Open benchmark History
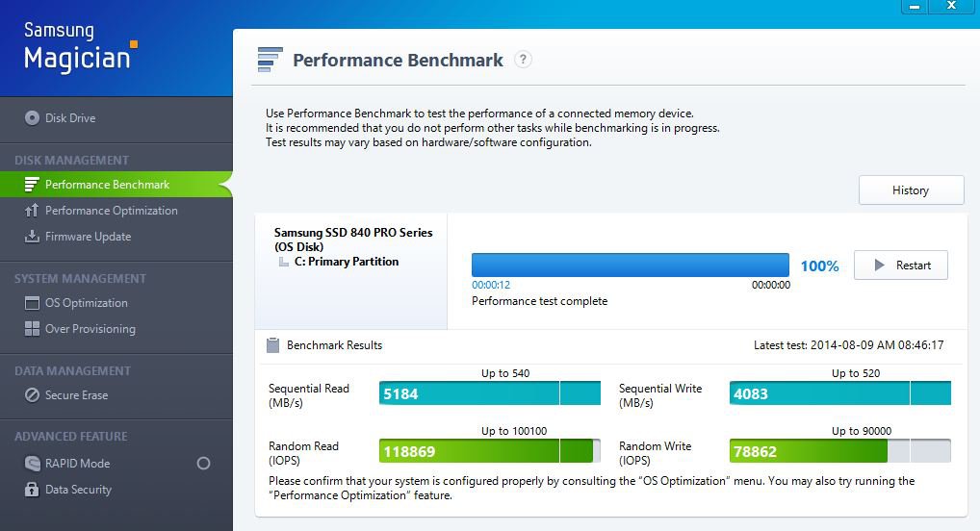The width and height of the screenshot is (980, 531). coord(912,190)
